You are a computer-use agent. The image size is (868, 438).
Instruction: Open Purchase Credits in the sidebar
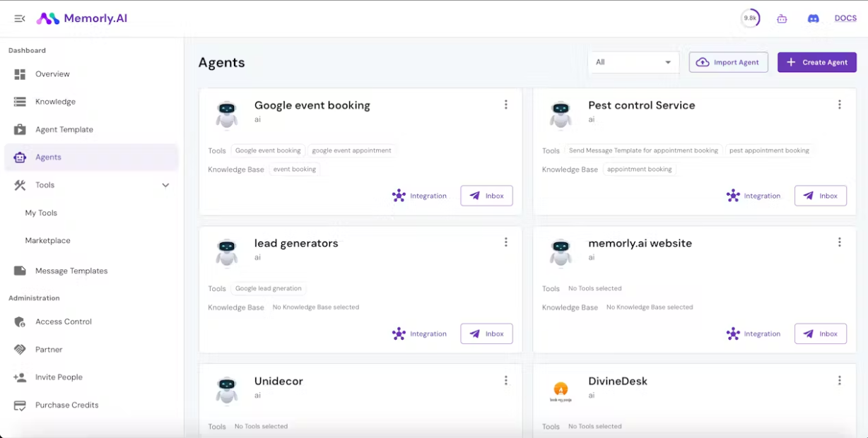[91, 405]
